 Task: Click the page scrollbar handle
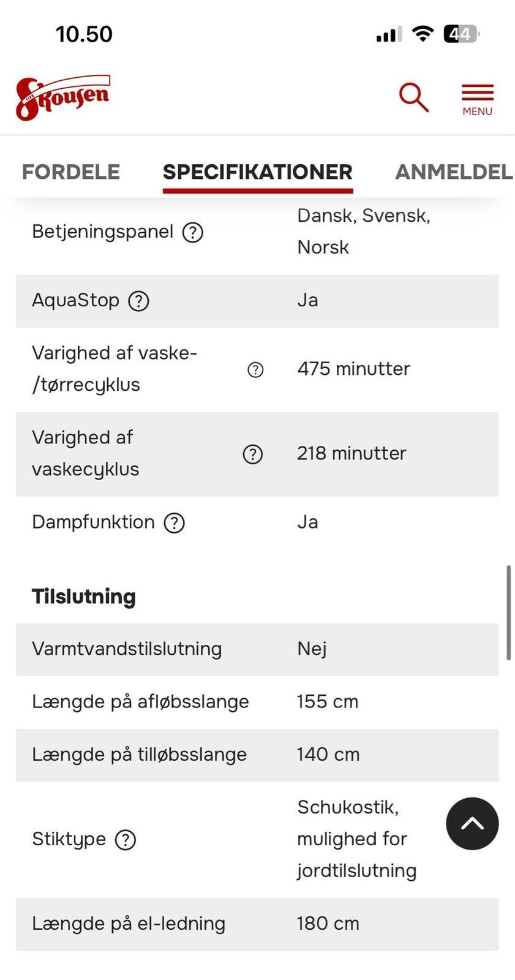[508, 612]
